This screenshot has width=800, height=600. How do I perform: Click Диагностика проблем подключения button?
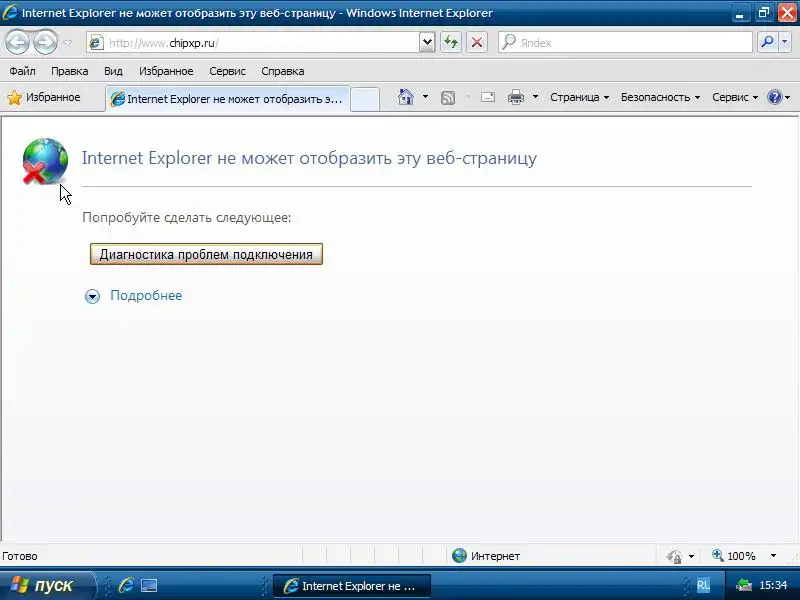coord(206,254)
